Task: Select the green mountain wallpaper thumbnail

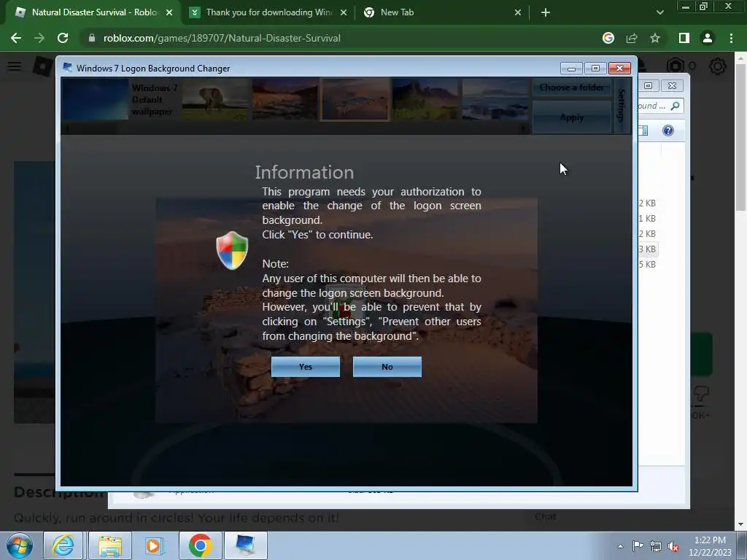Action: (425, 99)
